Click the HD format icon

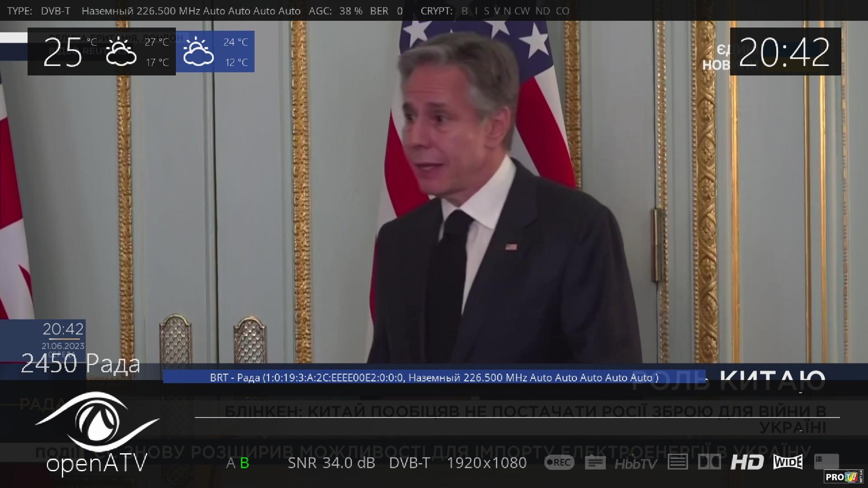747,462
